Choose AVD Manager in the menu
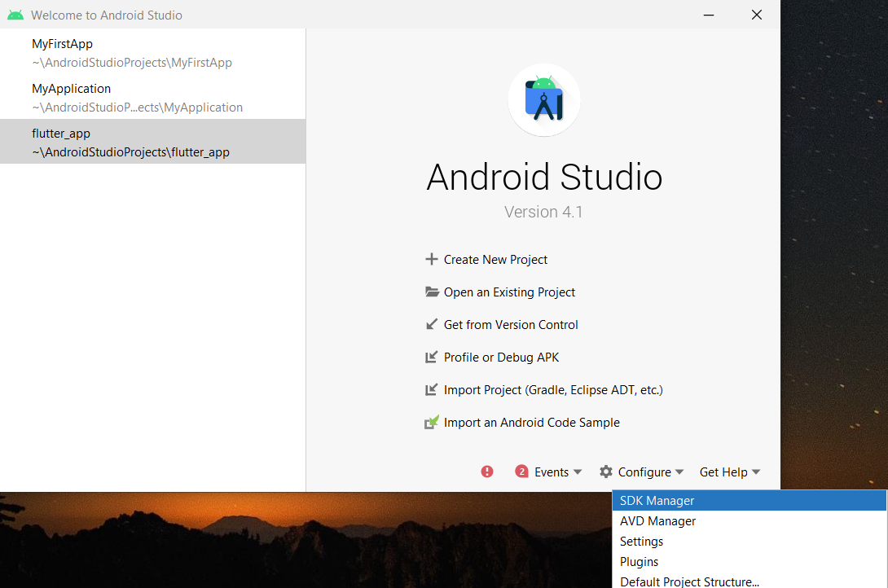 (x=749, y=521)
